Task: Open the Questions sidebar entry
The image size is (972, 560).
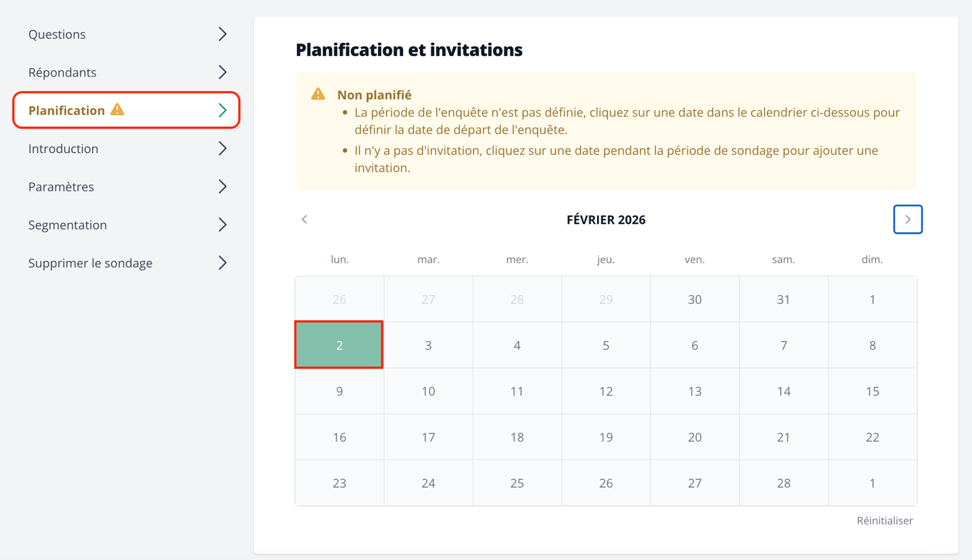Action: (x=57, y=33)
